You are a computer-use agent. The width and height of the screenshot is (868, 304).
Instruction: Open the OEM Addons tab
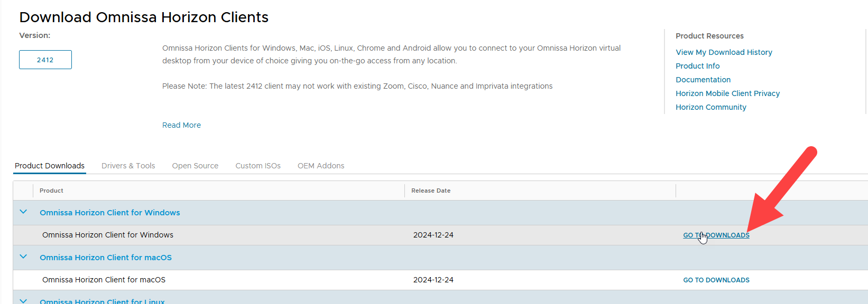321,166
